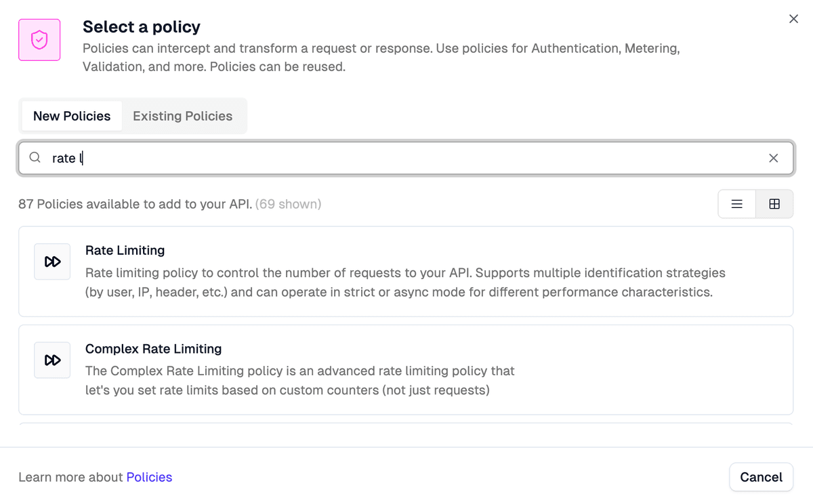This screenshot has height=504, width=813.
Task: Select the Rate Limiting policy card
Action: pyautogui.click(x=406, y=272)
